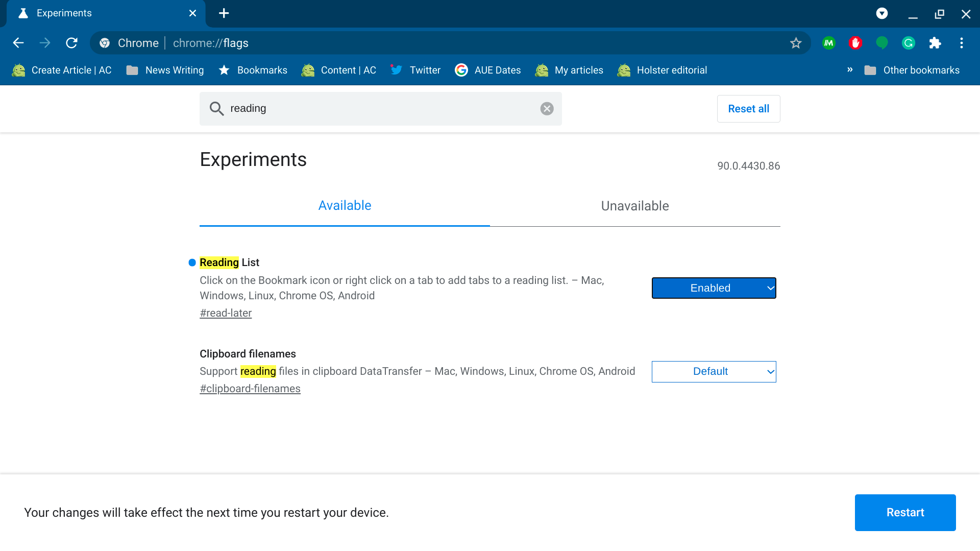Click the Restart button

[905, 513]
